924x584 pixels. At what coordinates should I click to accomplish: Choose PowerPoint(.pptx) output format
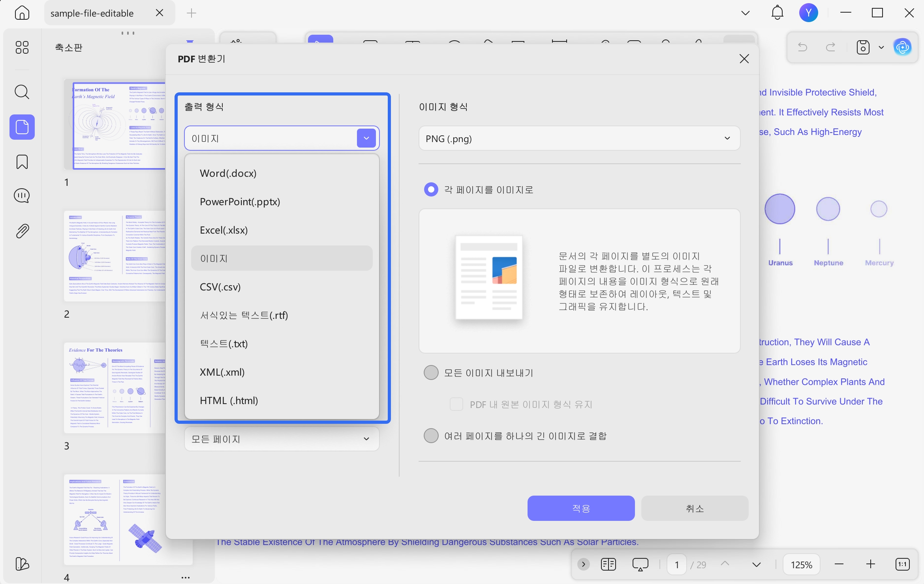pyautogui.click(x=282, y=202)
